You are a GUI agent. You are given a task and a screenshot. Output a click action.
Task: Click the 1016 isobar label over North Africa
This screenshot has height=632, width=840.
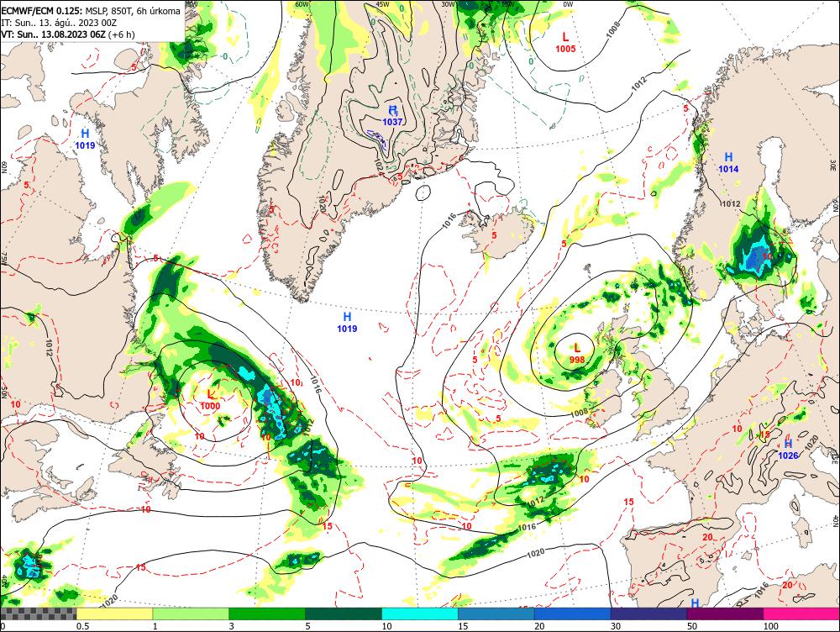(x=761, y=590)
